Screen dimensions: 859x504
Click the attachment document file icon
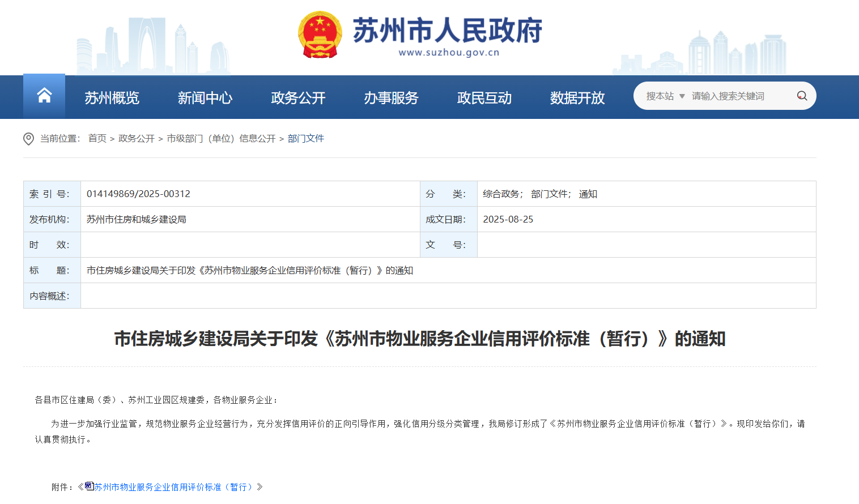tap(89, 486)
